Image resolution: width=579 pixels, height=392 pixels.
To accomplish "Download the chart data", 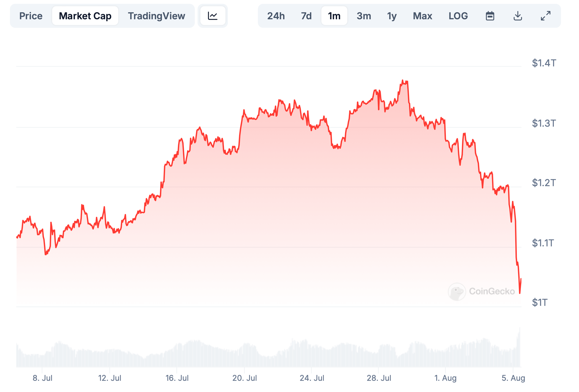I will (x=518, y=16).
